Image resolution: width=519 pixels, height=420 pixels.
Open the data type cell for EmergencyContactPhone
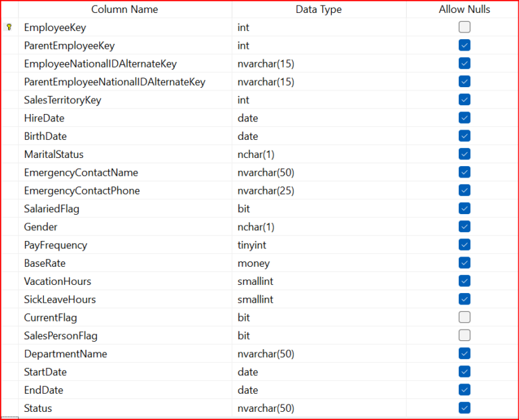(x=319, y=190)
